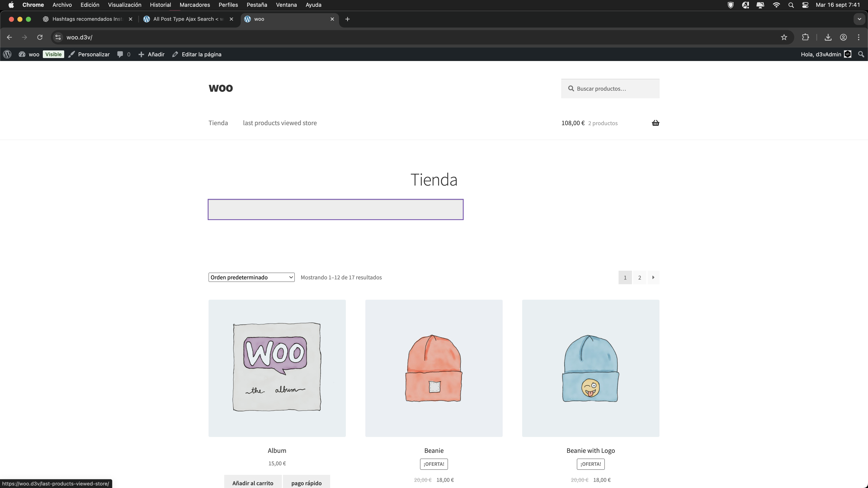Open the Marcadores menu in menu bar
This screenshot has height=488, width=868.
click(x=194, y=5)
